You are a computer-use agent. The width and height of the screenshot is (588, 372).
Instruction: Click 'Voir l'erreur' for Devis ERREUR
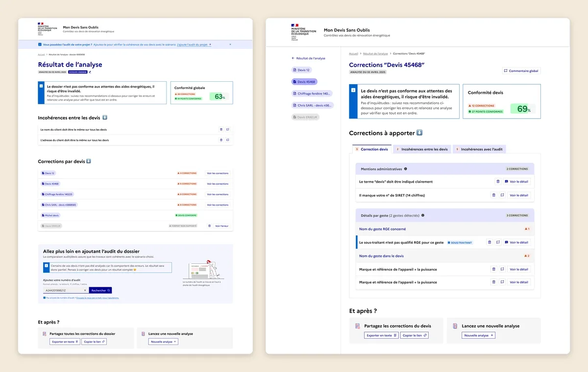[x=222, y=226]
